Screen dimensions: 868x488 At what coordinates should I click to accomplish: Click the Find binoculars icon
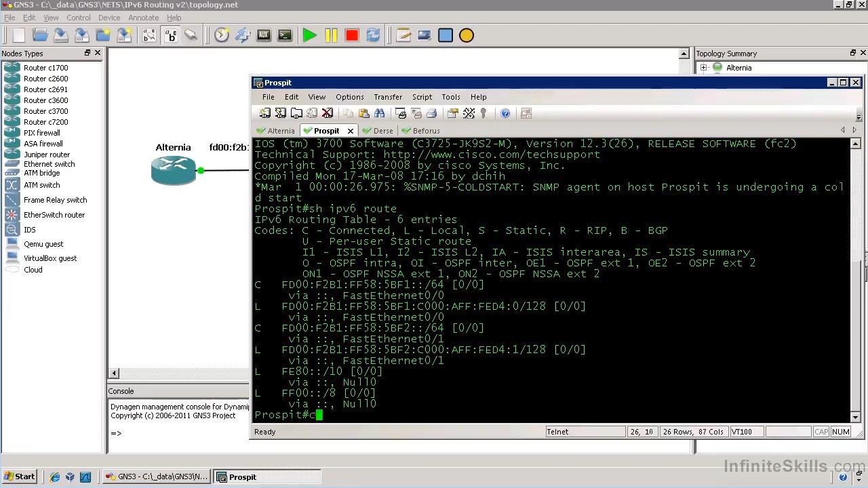(x=379, y=113)
